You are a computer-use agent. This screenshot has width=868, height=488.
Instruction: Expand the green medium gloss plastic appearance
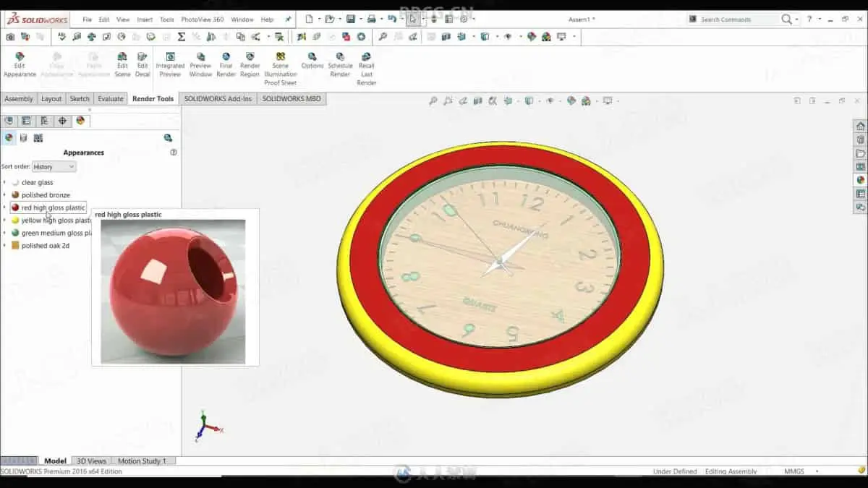(x=4, y=233)
